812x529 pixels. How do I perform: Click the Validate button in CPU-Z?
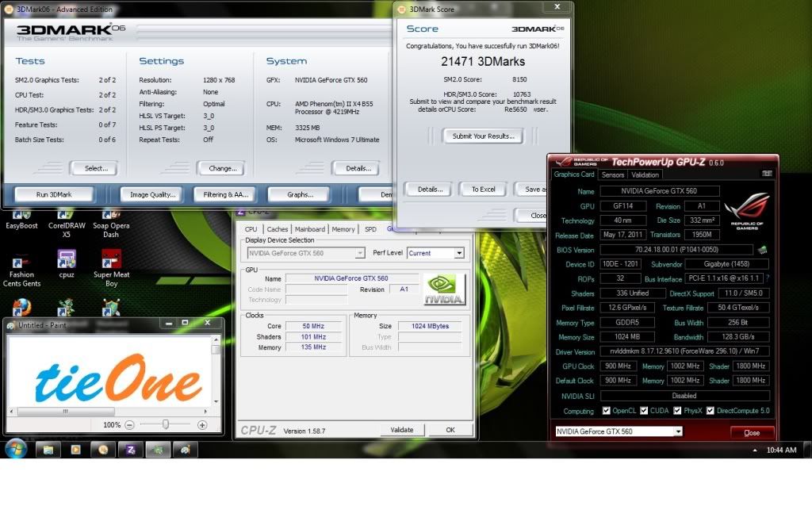[402, 430]
